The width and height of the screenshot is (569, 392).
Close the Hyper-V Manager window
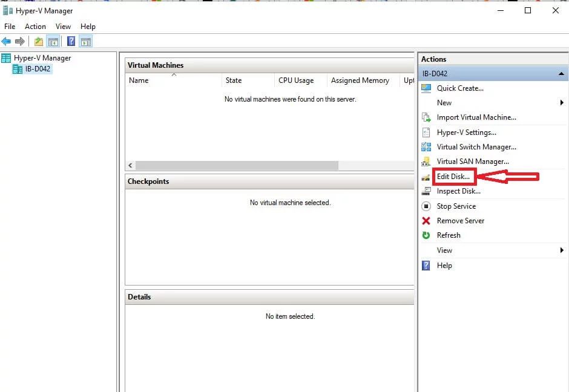[x=556, y=10]
